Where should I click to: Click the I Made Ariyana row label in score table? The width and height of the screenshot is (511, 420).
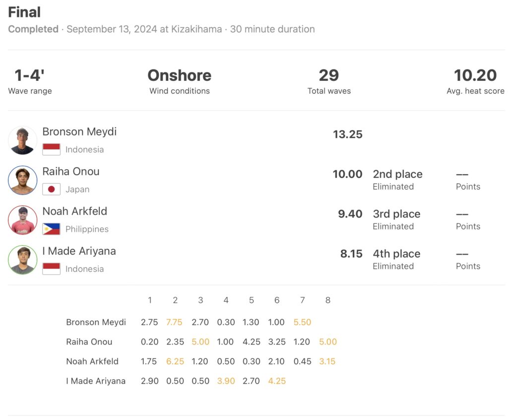click(96, 381)
